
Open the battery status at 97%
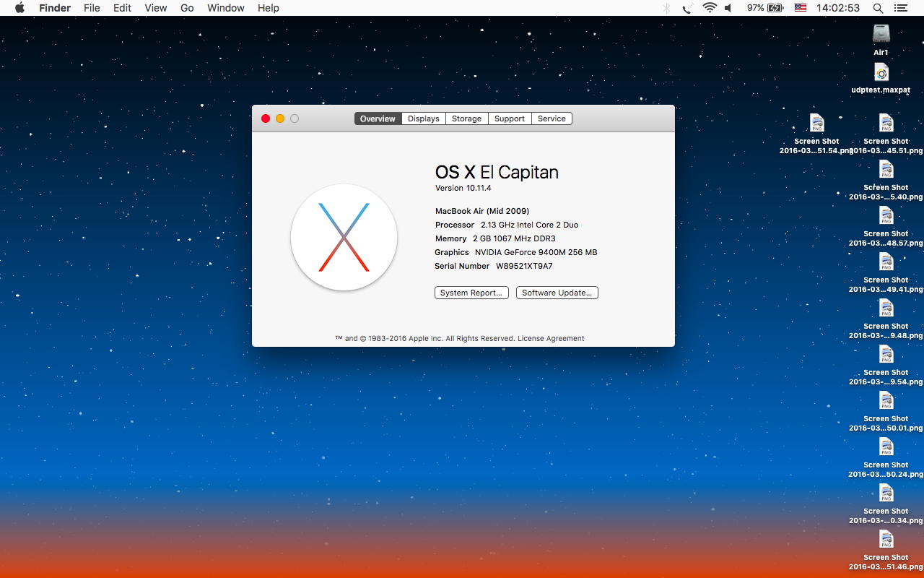765,8
